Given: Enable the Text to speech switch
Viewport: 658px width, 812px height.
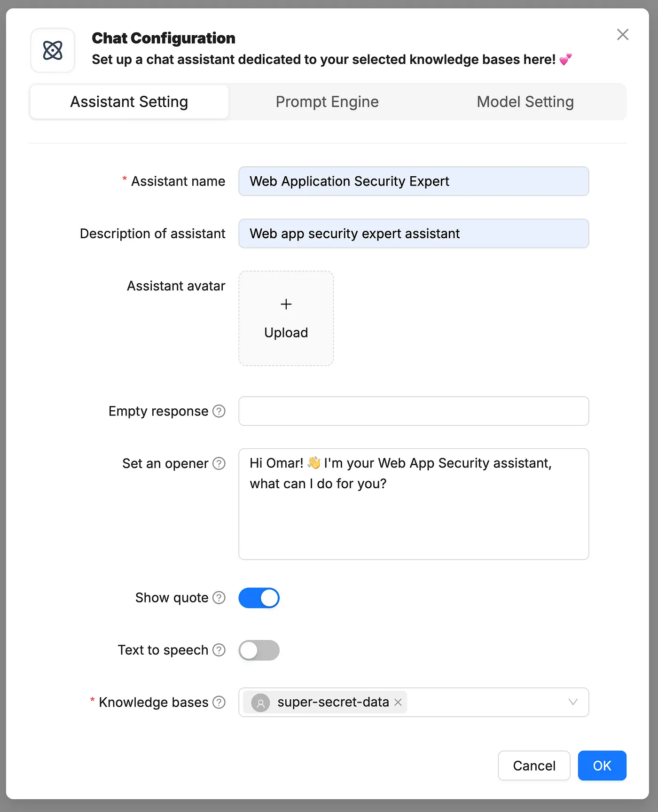Looking at the screenshot, I should [x=259, y=650].
